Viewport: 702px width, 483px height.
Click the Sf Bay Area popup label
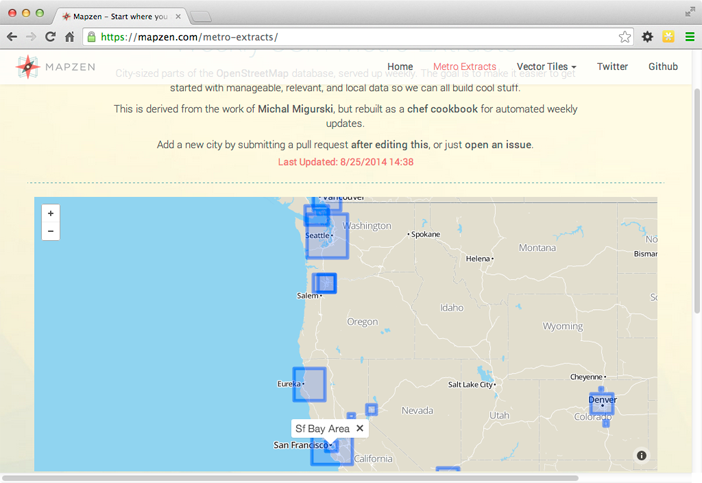322,428
